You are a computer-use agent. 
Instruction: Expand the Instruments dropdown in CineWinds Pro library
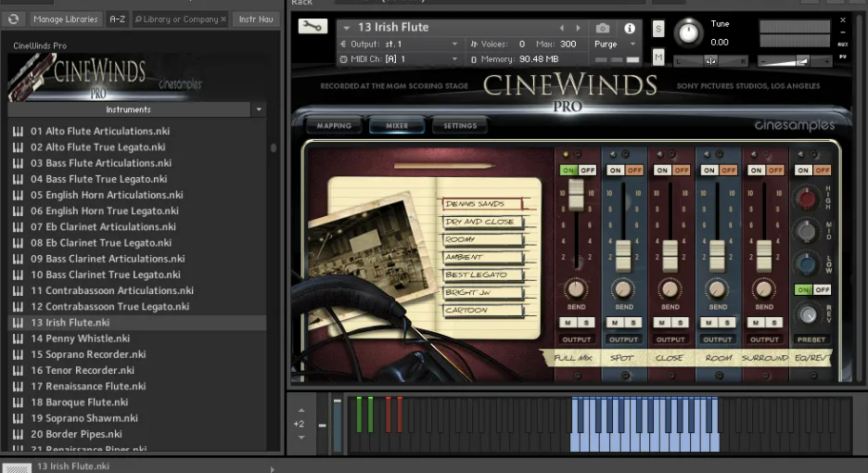(x=259, y=109)
